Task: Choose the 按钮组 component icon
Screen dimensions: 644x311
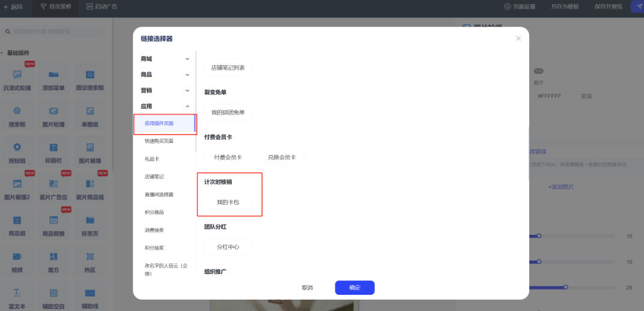Action: [17, 147]
